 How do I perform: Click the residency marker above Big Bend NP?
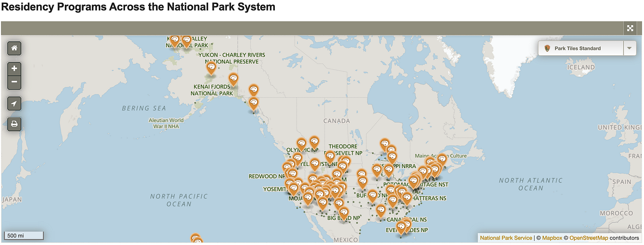(344, 213)
